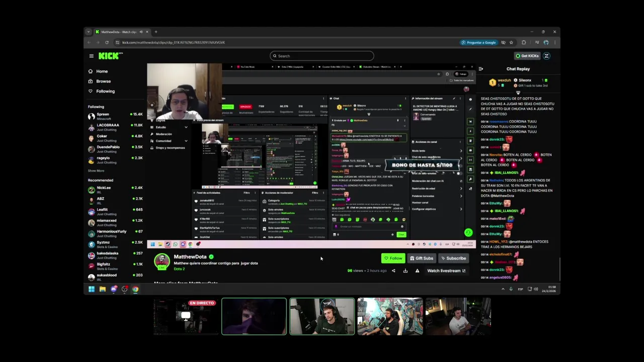Click the Get KICKs button
This screenshot has height=362, width=644.
tap(527, 56)
